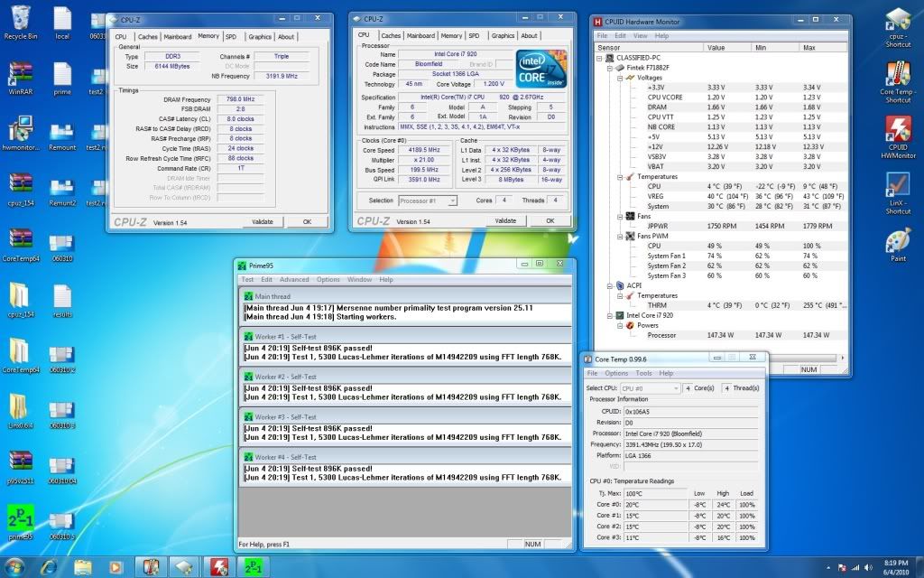
Task: Open the Recycle Bin desktop icon
Action: 20,20
